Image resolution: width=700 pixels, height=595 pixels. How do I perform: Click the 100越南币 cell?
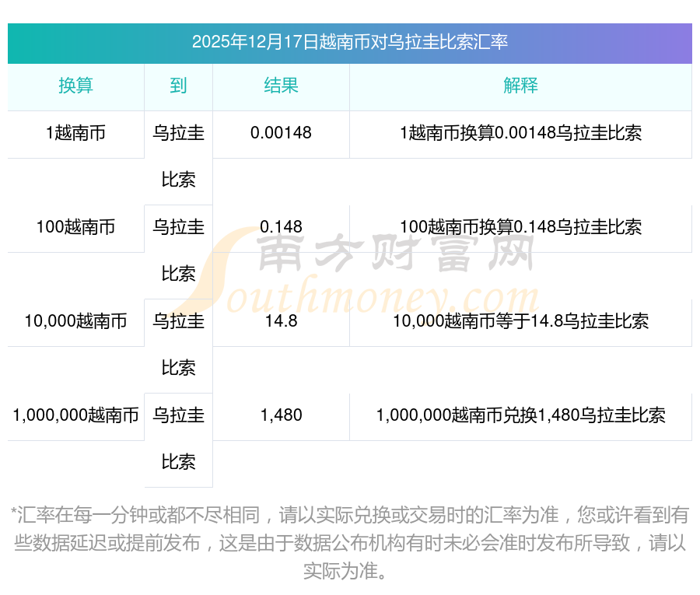pos(76,227)
